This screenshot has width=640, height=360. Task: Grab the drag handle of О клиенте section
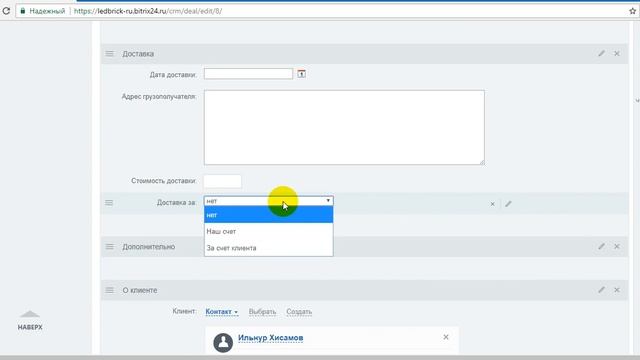coord(109,290)
